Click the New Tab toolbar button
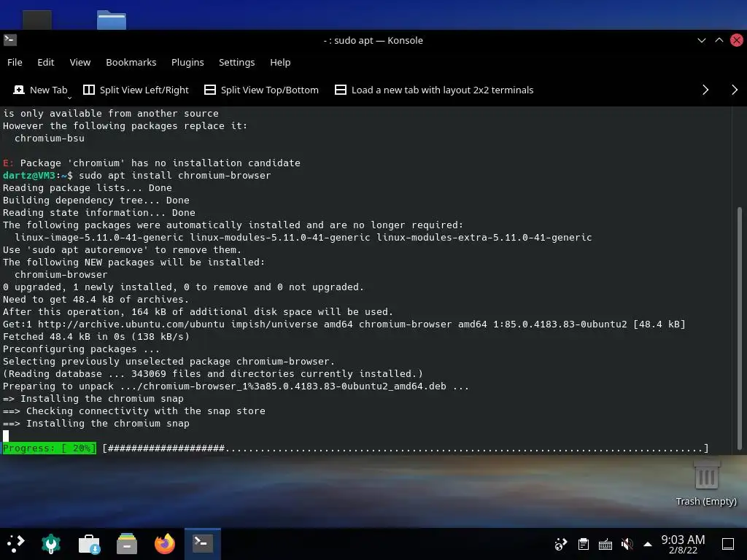The image size is (747, 560). click(41, 90)
